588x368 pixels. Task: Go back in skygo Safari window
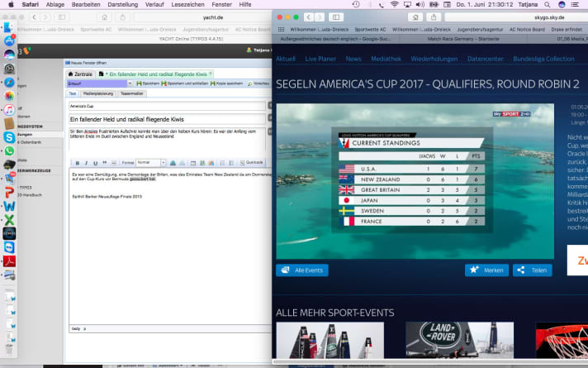tap(309, 17)
